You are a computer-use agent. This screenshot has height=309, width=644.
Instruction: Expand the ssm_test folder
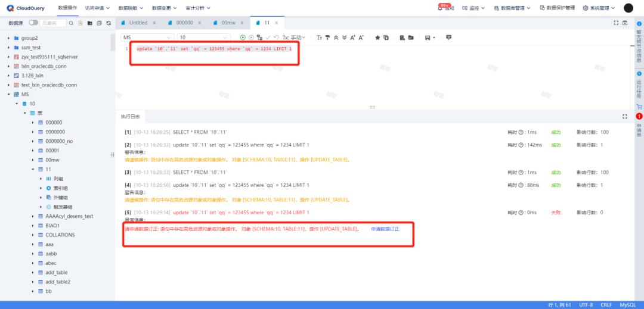(x=8, y=48)
